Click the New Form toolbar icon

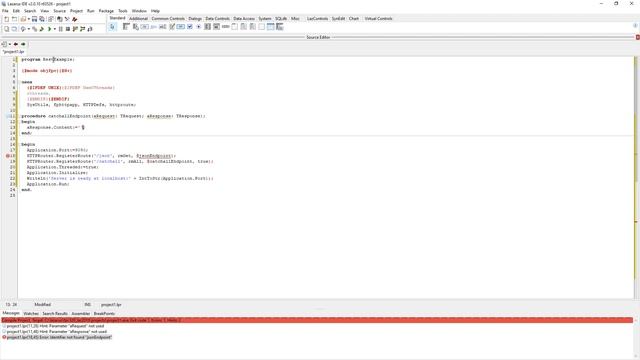click(x=14, y=19)
